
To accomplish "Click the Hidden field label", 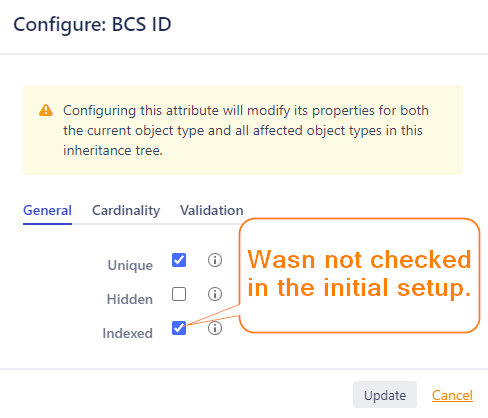I will (x=130, y=299).
